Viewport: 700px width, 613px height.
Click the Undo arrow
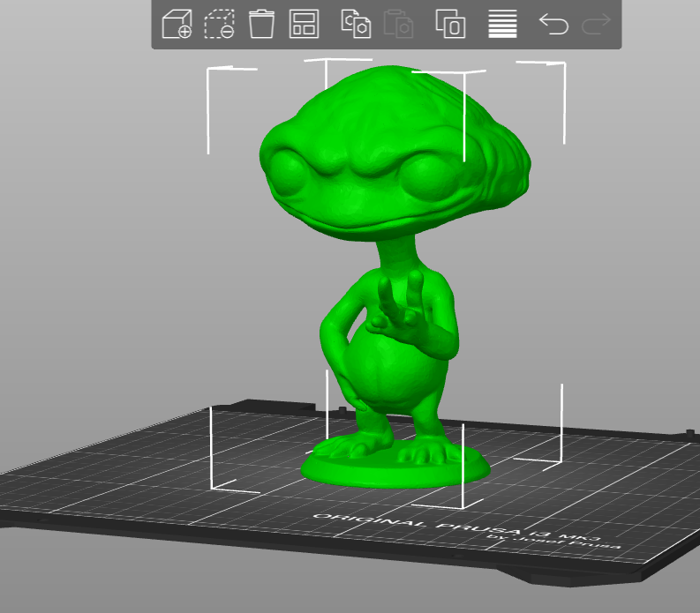tap(553, 24)
